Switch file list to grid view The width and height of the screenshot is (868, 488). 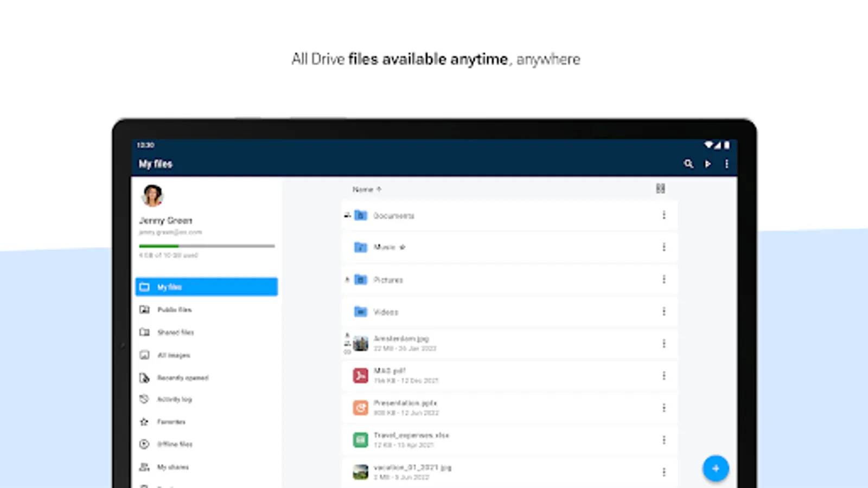[x=660, y=189]
